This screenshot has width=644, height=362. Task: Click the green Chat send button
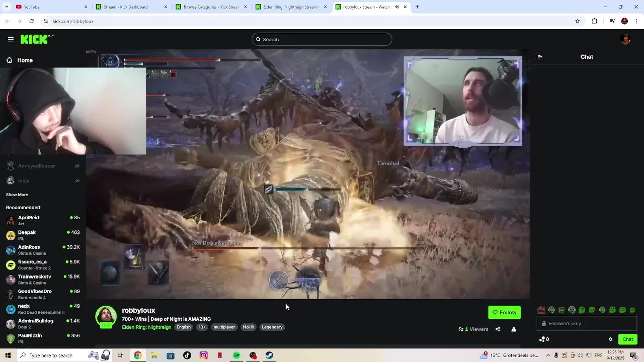coord(628,339)
